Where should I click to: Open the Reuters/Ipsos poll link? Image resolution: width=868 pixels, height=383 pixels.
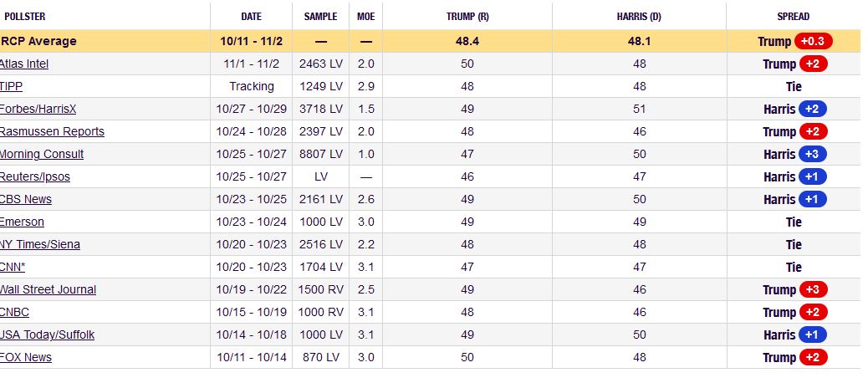[x=35, y=176]
